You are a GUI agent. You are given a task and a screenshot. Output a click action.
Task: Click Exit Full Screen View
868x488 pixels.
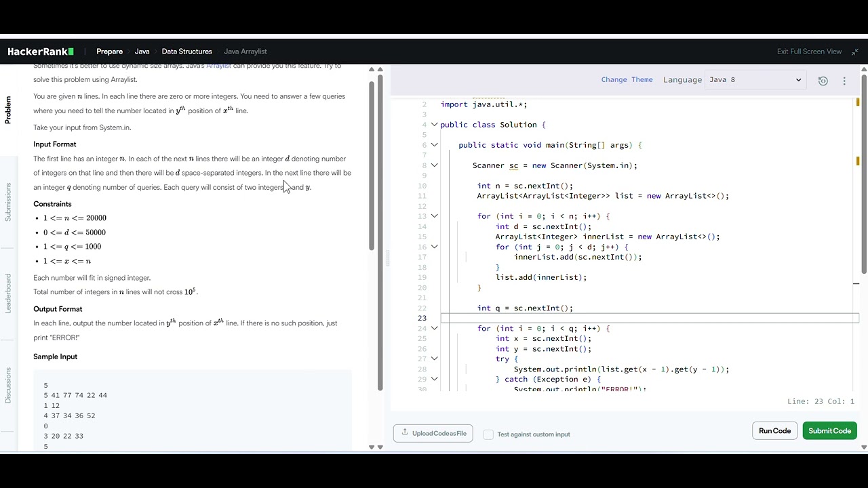click(x=809, y=52)
